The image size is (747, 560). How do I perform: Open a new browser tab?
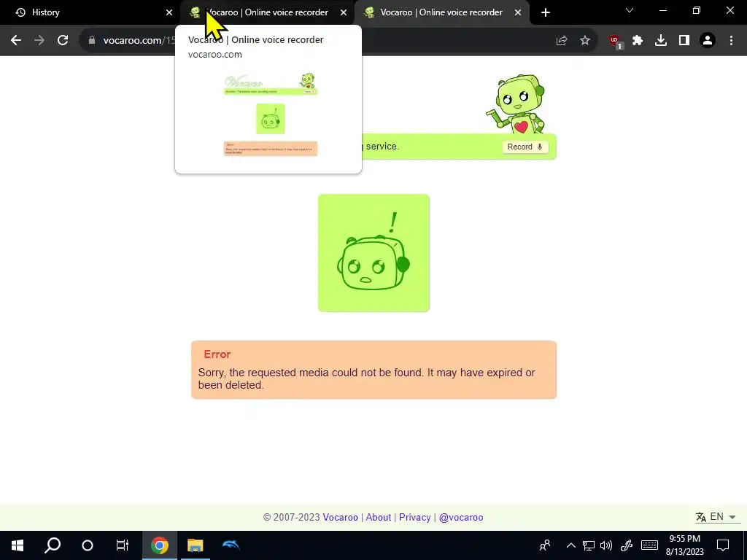click(546, 12)
